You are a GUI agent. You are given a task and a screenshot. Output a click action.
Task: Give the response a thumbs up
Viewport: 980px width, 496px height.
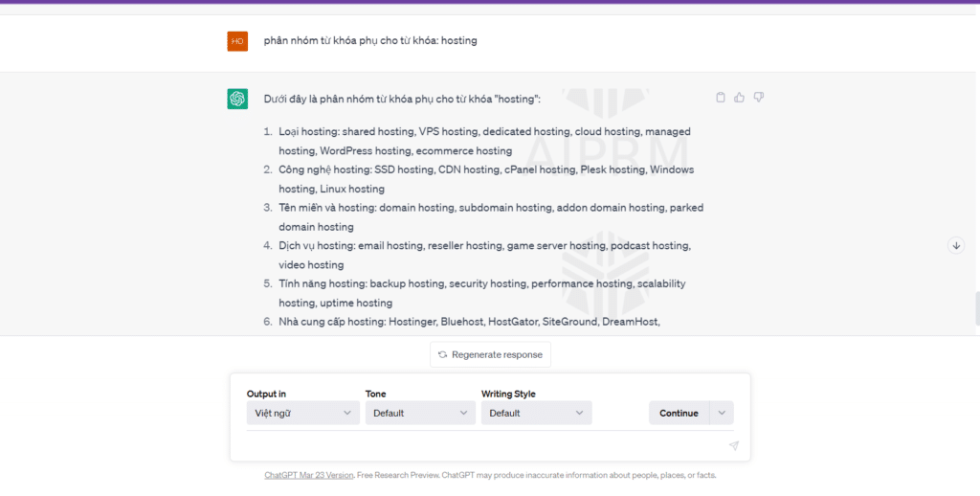(x=740, y=98)
